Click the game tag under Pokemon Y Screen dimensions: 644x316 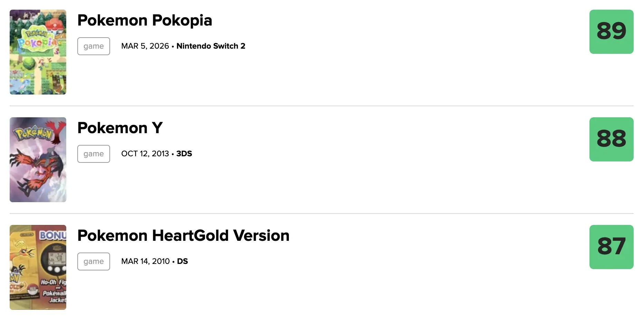pyautogui.click(x=94, y=154)
